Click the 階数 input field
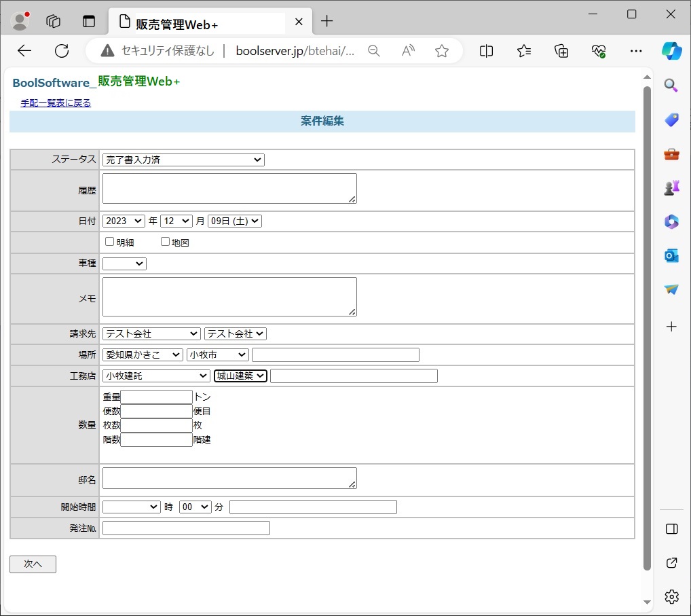Image resolution: width=691 pixels, height=616 pixels. tap(156, 439)
